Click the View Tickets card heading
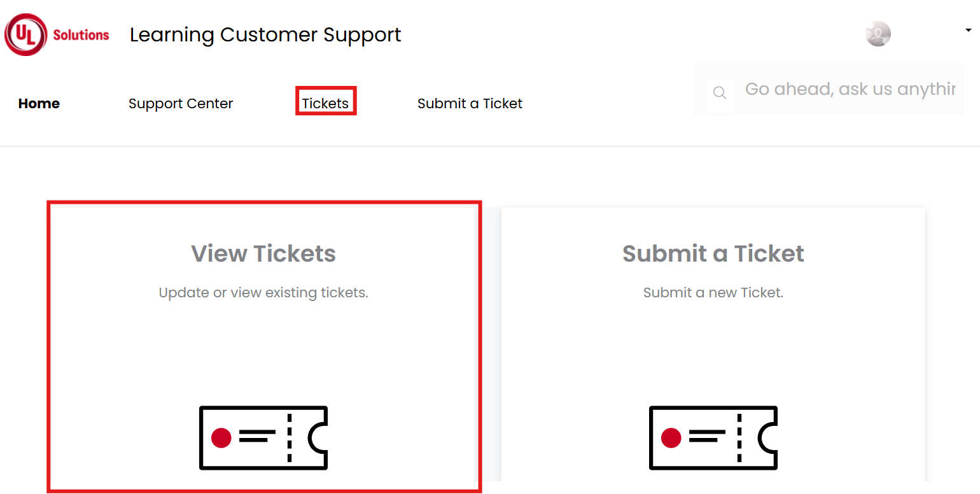This screenshot has height=494, width=980. 263,253
